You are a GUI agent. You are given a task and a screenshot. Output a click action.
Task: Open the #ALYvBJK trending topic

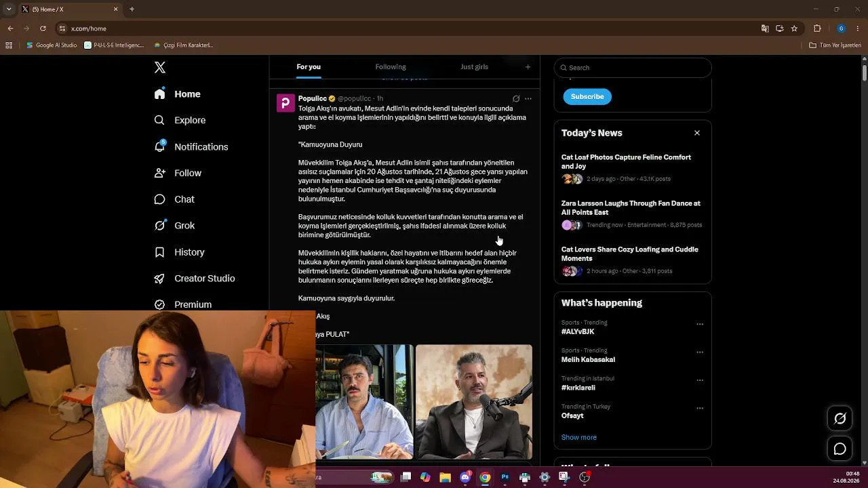(578, 332)
